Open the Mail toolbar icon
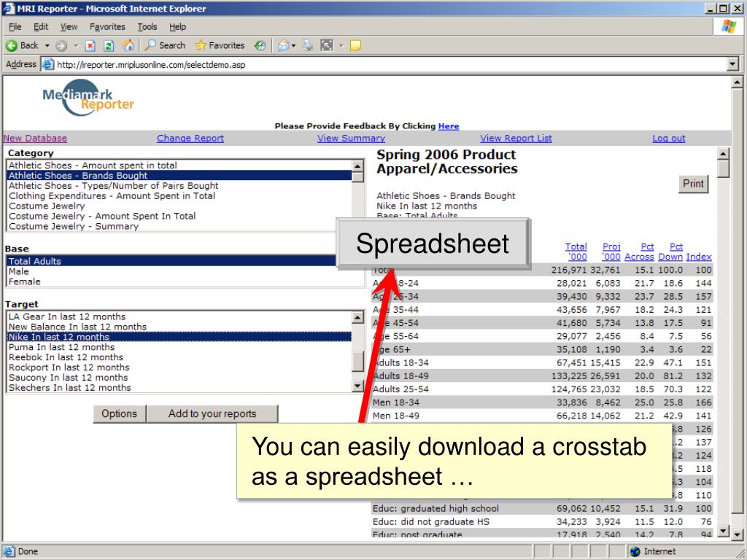 [284, 46]
